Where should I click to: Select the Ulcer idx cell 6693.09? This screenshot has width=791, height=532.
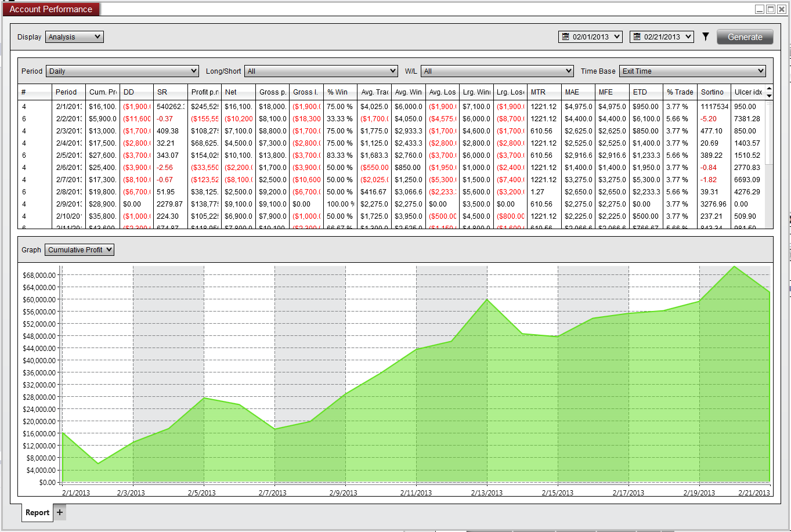click(x=747, y=180)
